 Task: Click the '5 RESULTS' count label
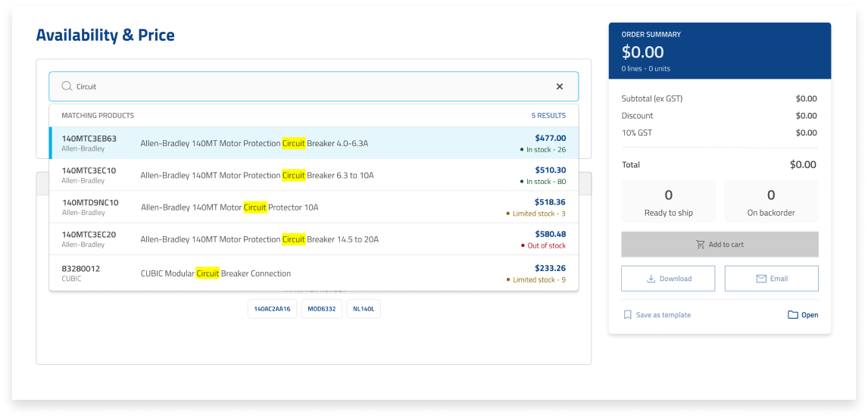pos(548,116)
